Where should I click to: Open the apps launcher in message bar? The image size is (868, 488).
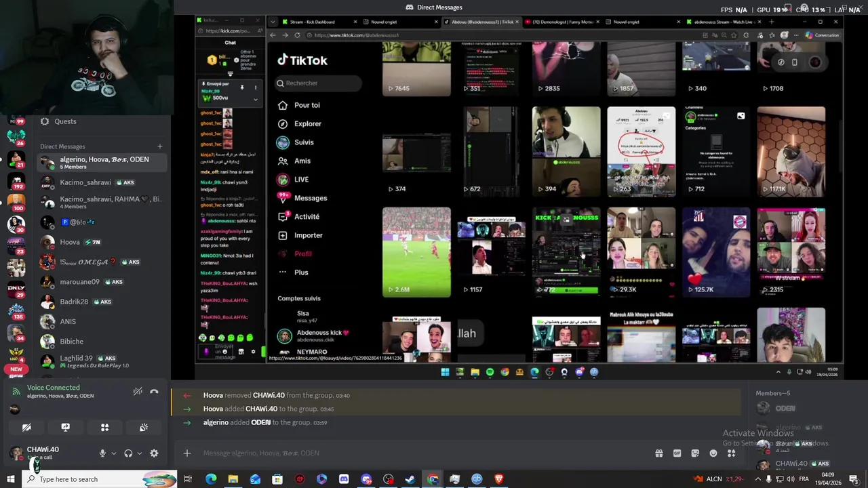731,453
